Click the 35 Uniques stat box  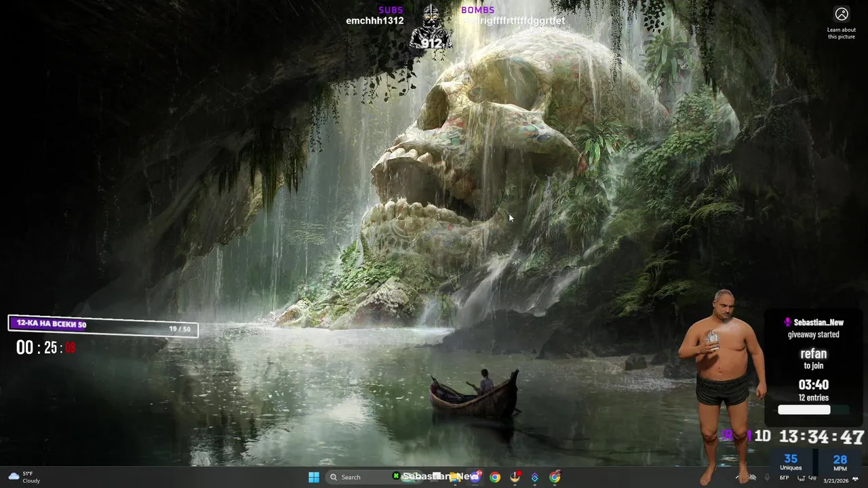coord(791,462)
